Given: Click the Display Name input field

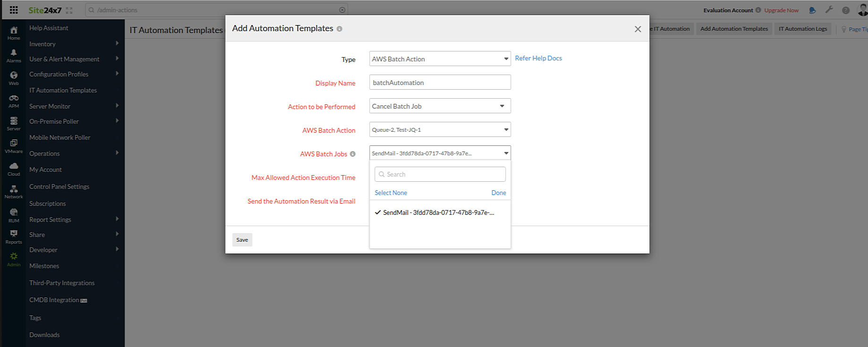Looking at the screenshot, I should pos(440,83).
